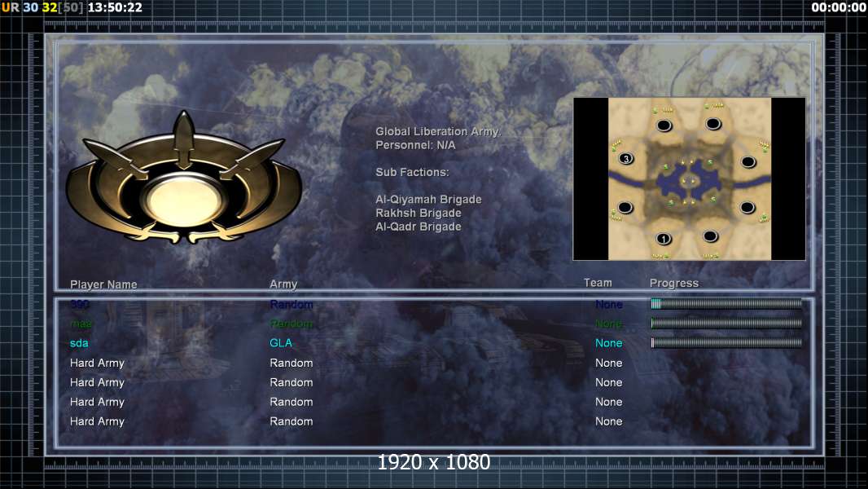
Task: Choose the upper start spot on the map's right side
Action: pyautogui.click(x=748, y=162)
